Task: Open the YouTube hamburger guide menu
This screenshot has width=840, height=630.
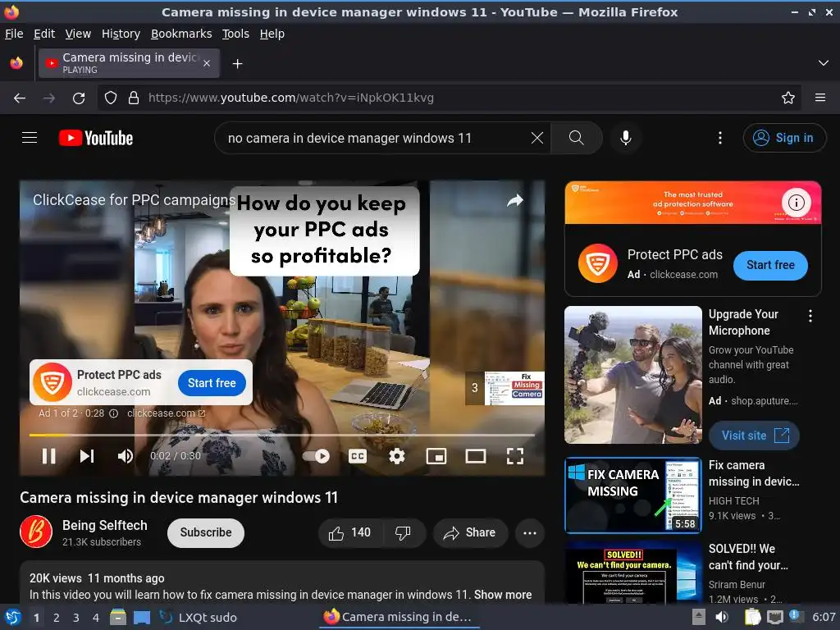Action: pos(30,138)
